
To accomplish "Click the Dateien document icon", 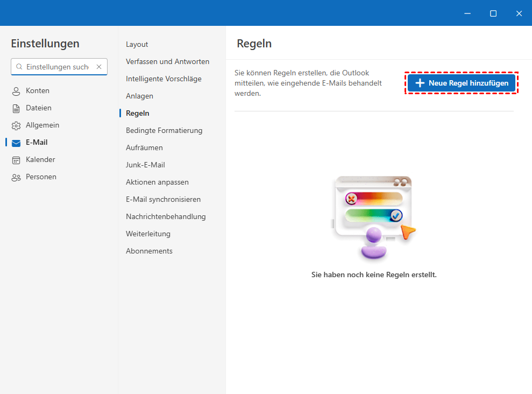I will click(x=16, y=108).
